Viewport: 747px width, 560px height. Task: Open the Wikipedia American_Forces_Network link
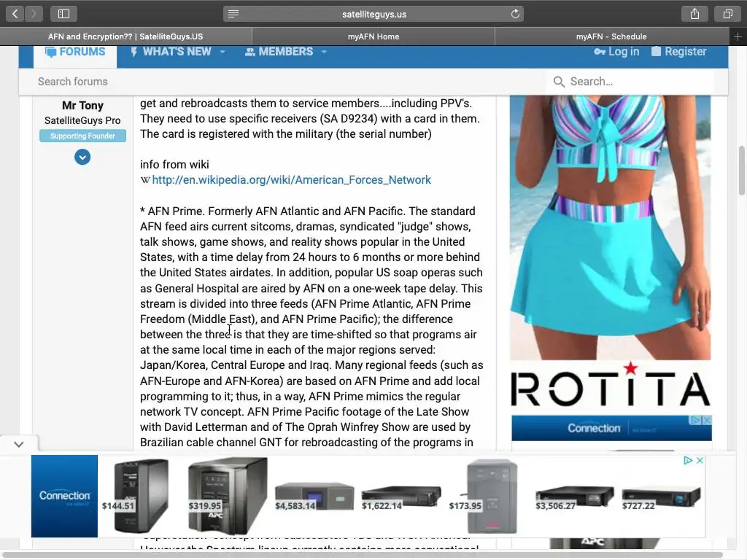(x=291, y=180)
